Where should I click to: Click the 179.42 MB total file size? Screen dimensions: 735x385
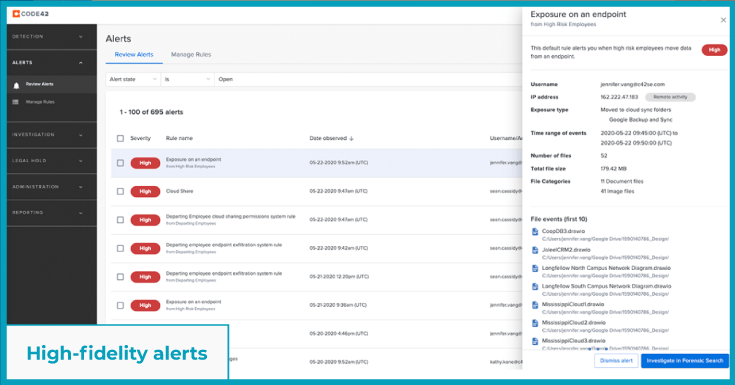tap(614, 169)
